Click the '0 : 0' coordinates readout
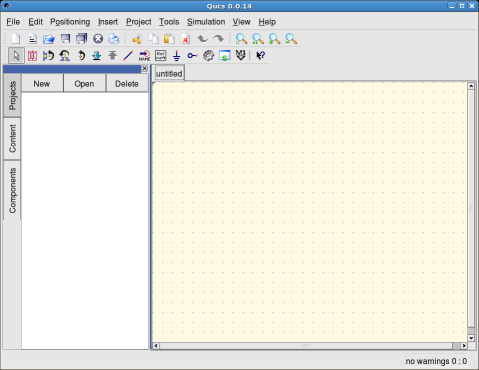The width and height of the screenshot is (479, 370). (x=459, y=361)
